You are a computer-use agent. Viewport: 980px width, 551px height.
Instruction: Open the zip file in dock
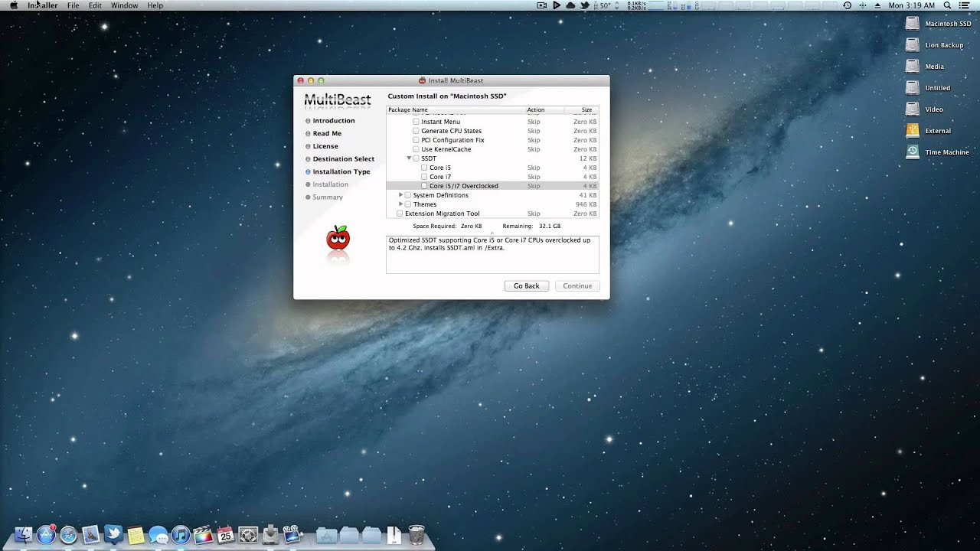pyautogui.click(x=394, y=534)
